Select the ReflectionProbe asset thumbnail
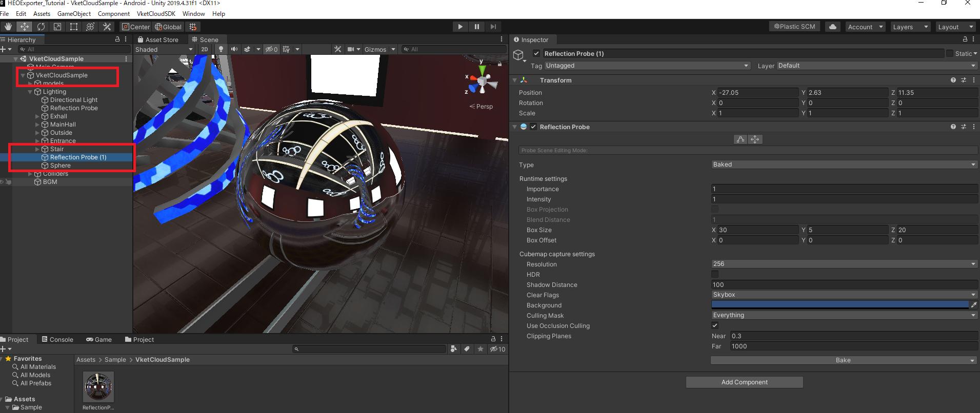This screenshot has height=413, width=980. [x=98, y=387]
